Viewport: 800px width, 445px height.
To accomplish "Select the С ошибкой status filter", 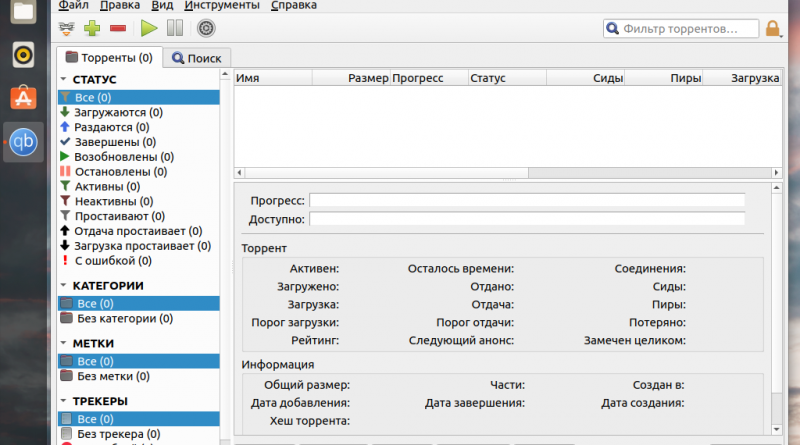I will point(112,260).
